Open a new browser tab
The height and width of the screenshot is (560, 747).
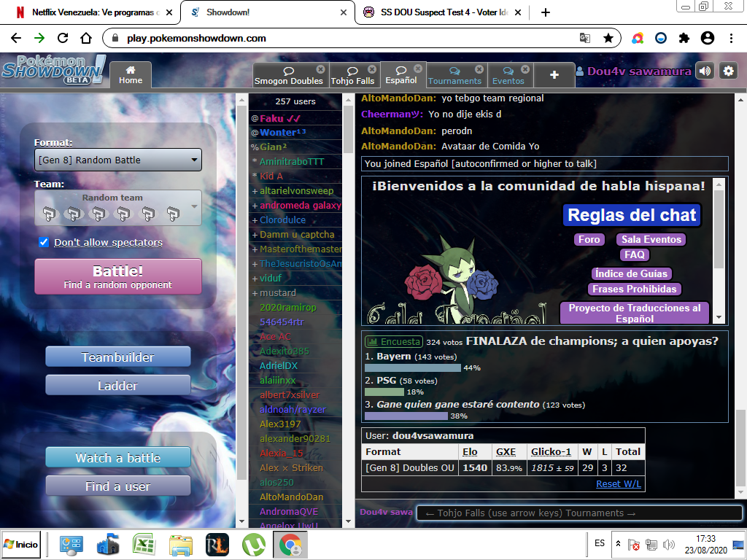[x=546, y=12]
